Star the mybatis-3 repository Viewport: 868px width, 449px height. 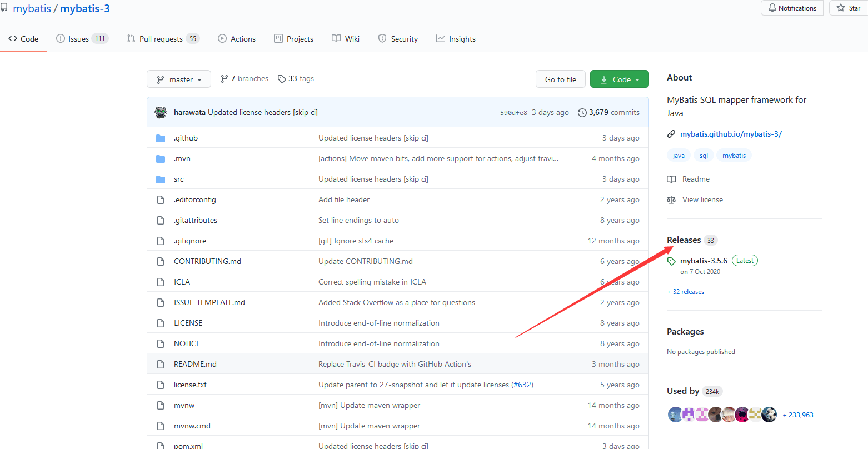pos(849,8)
